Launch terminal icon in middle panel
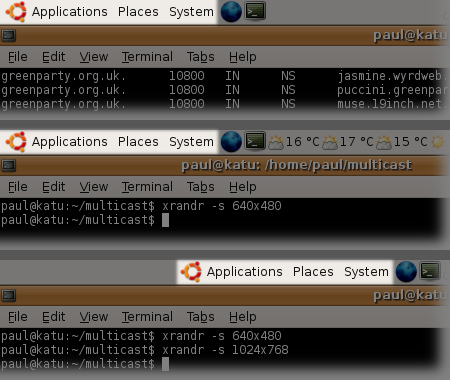Viewport: 450px width, 380px height. click(255, 141)
